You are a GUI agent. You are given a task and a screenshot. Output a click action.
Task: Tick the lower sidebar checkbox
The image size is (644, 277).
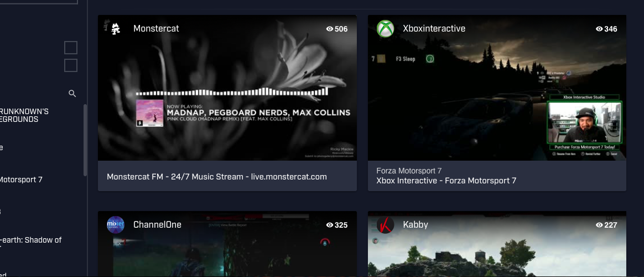pos(71,65)
